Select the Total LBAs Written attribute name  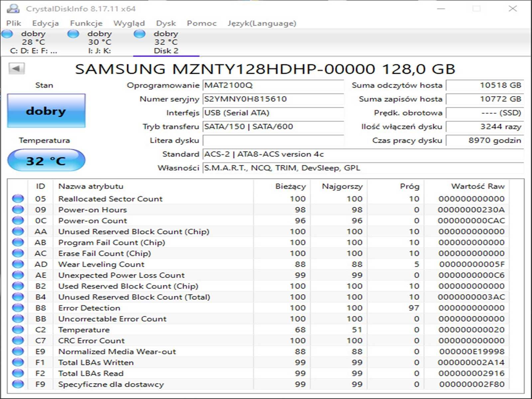(96, 362)
